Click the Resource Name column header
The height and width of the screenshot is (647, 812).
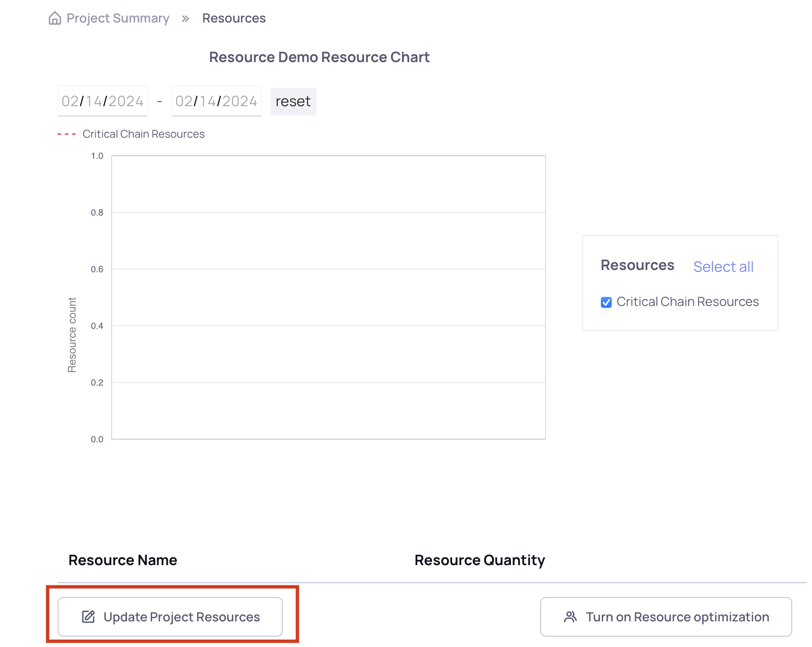[x=123, y=560]
